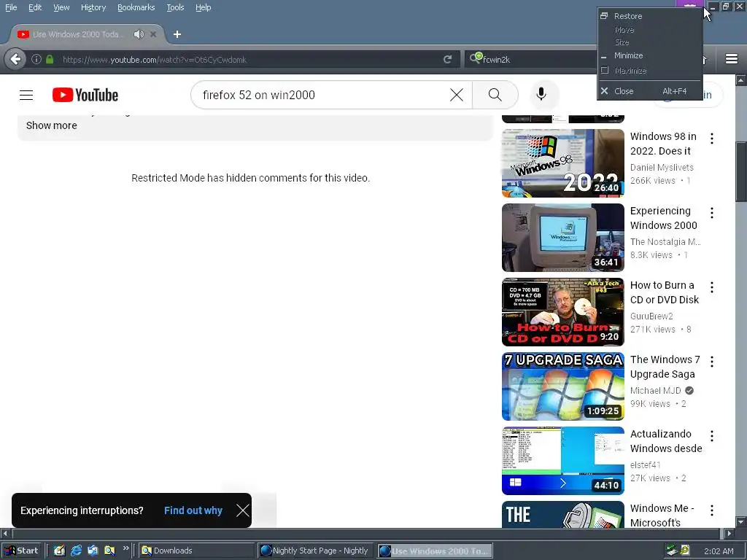Click Find out why link

tap(193, 510)
